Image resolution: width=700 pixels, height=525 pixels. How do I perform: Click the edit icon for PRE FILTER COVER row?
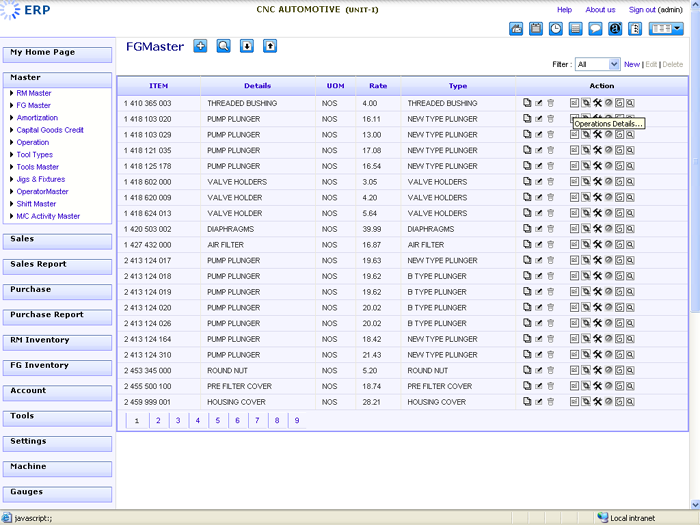pos(539,386)
